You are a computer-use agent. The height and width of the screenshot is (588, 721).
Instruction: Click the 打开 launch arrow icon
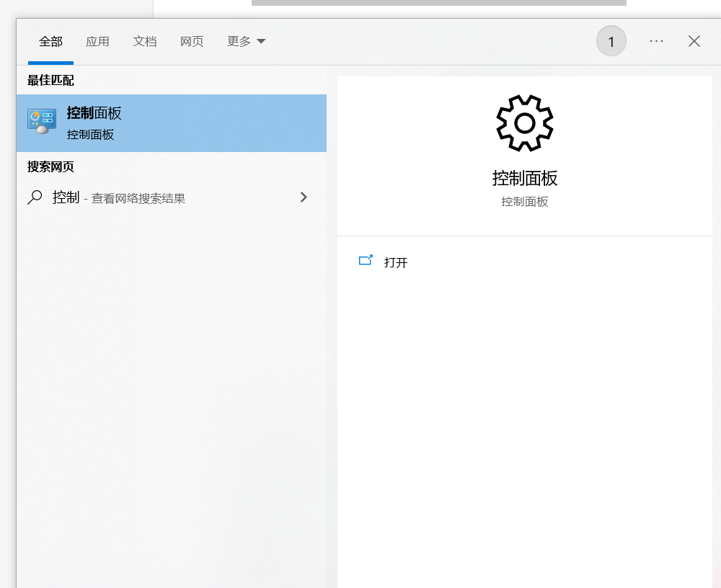click(x=366, y=261)
